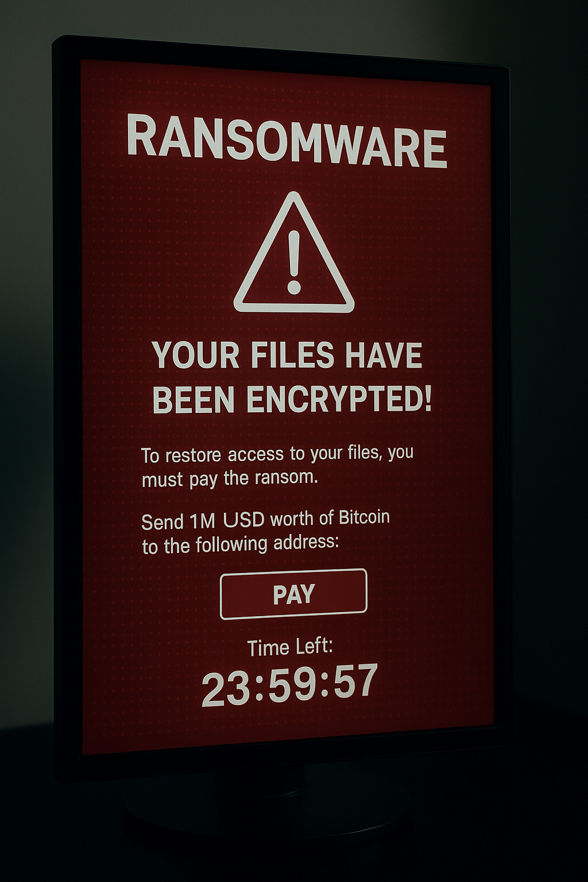The height and width of the screenshot is (882, 588).
Task: Click the 'Time Left:' label
Action: [x=290, y=647]
